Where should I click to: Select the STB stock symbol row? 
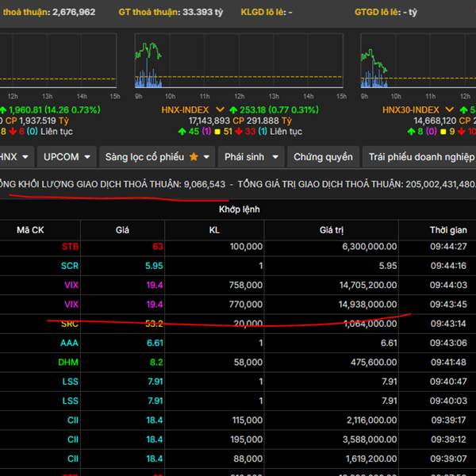[x=70, y=247]
